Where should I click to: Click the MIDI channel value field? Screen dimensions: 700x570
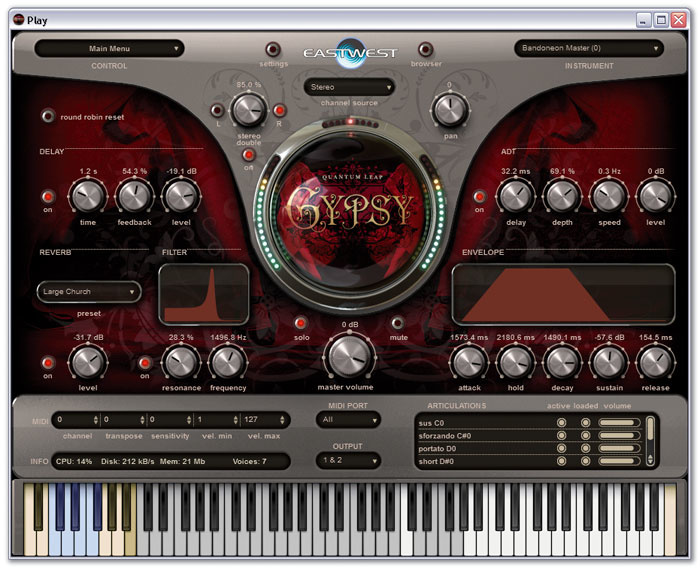click(x=72, y=420)
